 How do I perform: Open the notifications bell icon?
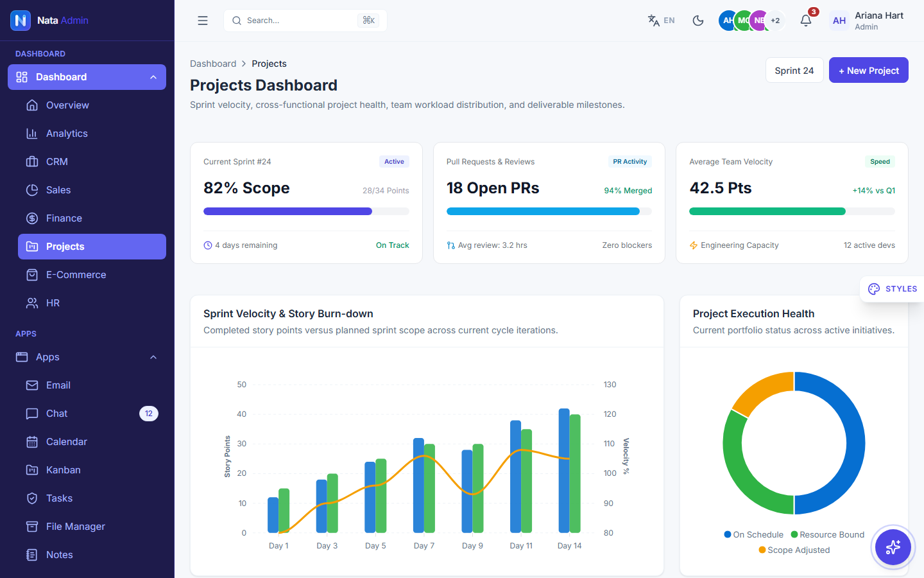point(806,21)
